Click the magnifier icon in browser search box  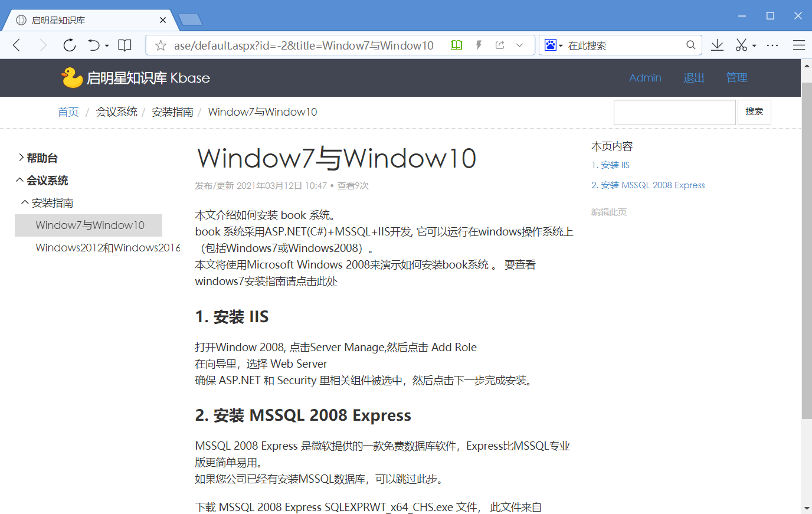pyautogui.click(x=691, y=45)
